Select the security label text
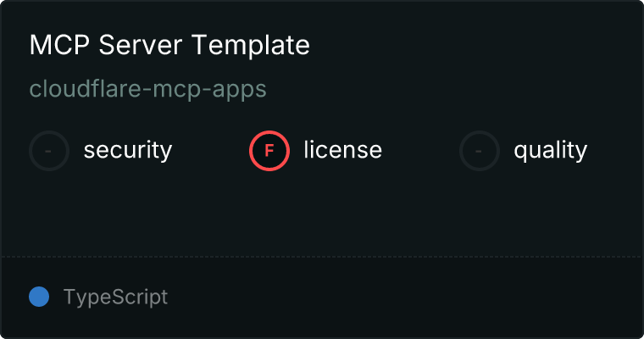 [x=128, y=150]
